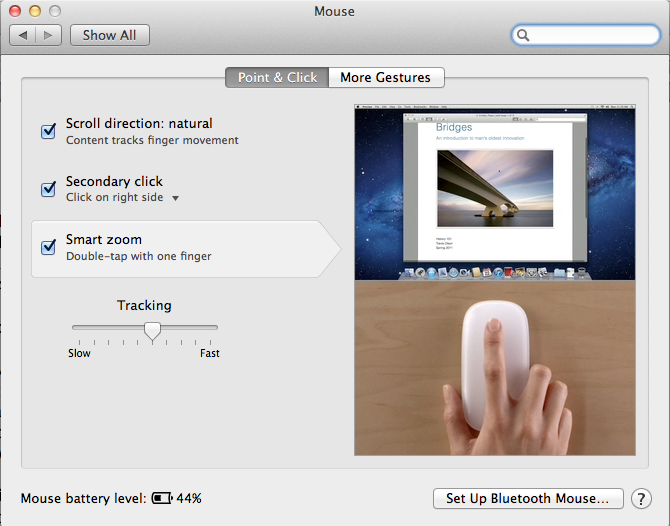This screenshot has height=526, width=670.
Task: Click the mouse battery level icon
Action: point(162,498)
